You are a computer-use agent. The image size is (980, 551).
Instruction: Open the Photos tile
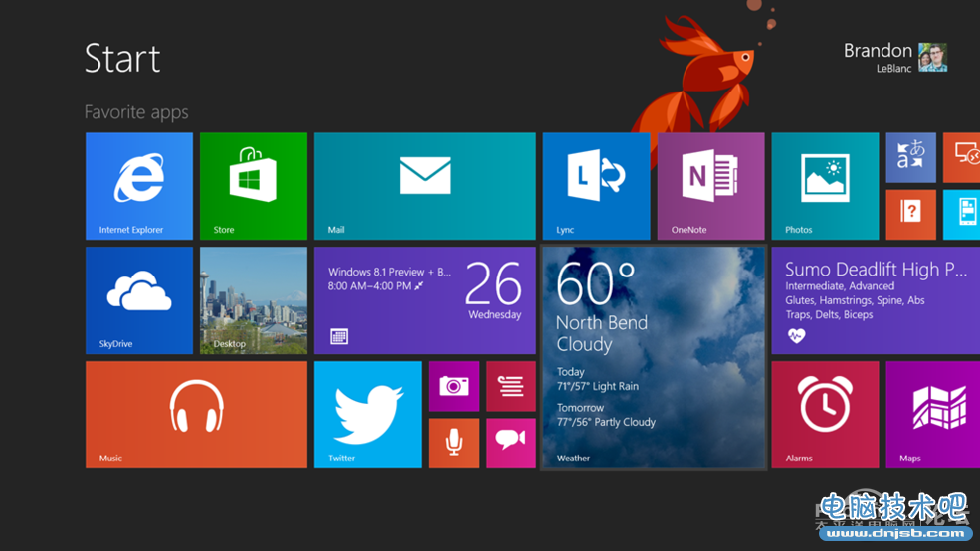825,186
